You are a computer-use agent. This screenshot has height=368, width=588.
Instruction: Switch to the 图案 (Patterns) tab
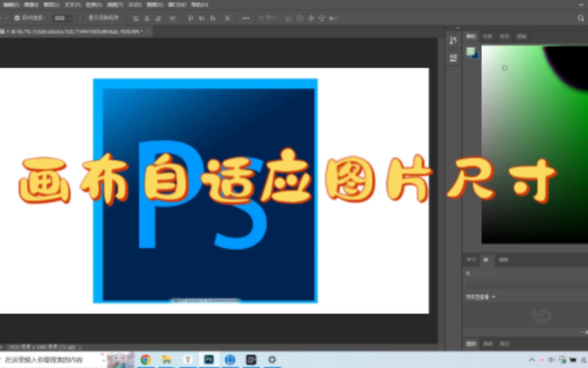521,36
